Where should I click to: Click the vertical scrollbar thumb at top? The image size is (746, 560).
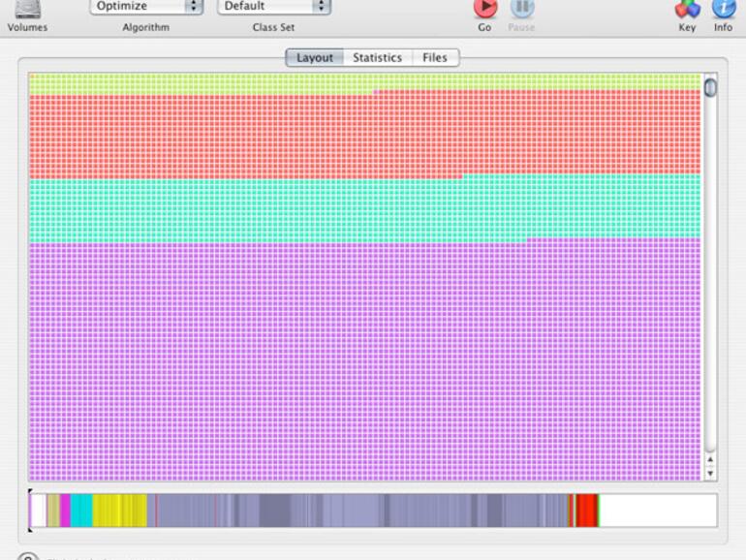(710, 88)
